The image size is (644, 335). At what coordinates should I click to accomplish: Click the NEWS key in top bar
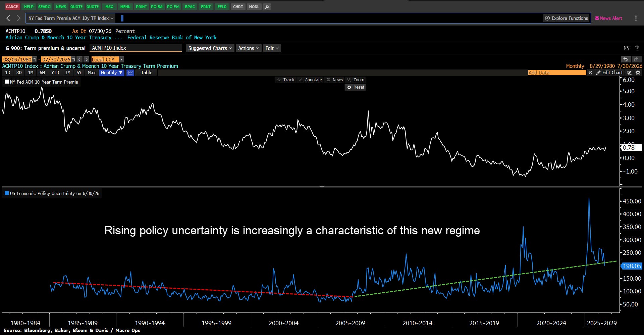pyautogui.click(x=61, y=7)
